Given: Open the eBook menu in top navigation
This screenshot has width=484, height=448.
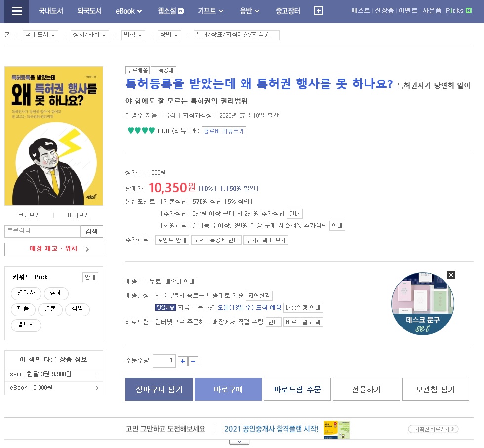Looking at the screenshot, I should point(129,11).
